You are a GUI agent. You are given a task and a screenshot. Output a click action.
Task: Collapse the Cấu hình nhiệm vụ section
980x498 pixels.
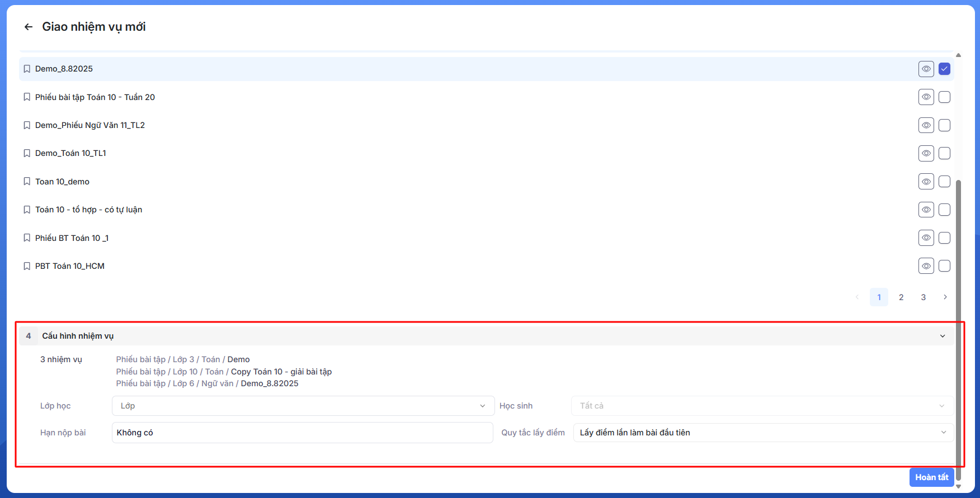tap(942, 336)
